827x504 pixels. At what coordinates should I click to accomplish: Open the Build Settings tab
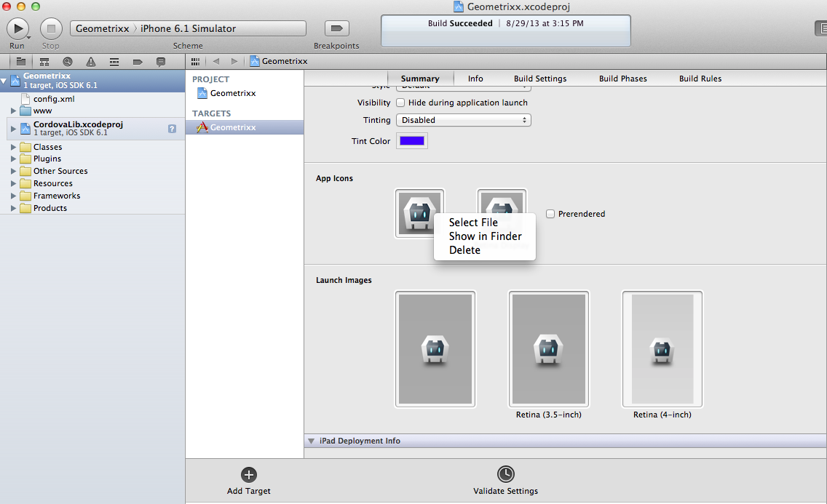(540, 79)
